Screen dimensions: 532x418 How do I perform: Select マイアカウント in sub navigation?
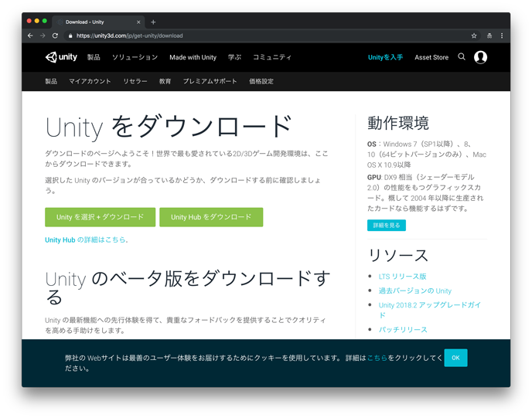tap(90, 81)
